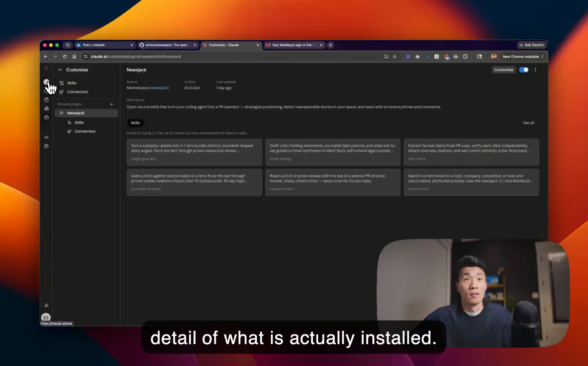Go back using the arrow beside Customize
Image resolution: width=588 pixels, height=366 pixels.
tap(60, 70)
